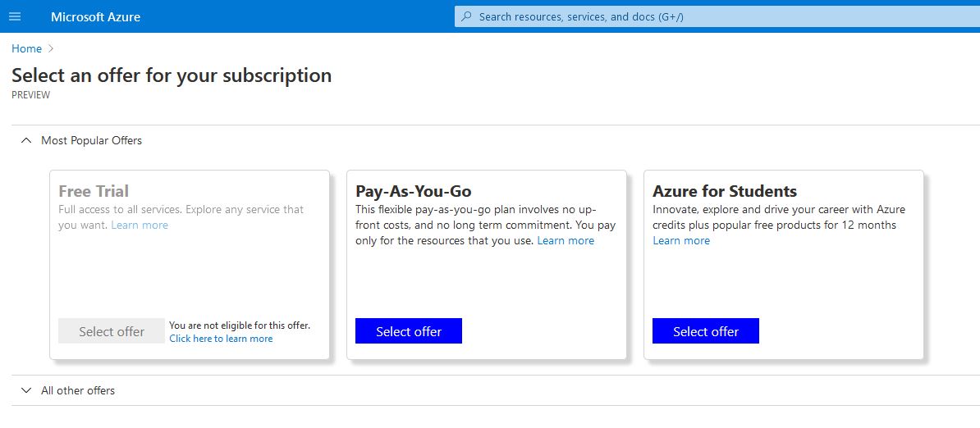
Task: Open the hamburger portal menu
Action: pos(15,17)
